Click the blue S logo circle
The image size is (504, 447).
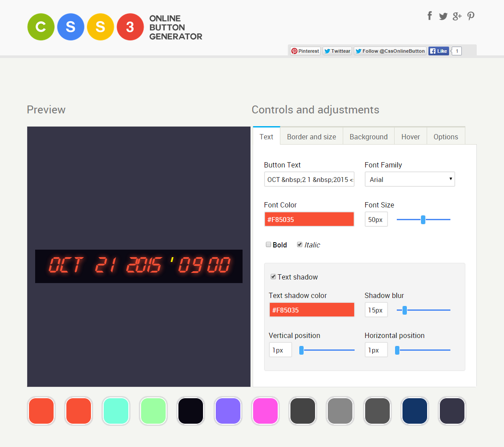click(x=71, y=27)
